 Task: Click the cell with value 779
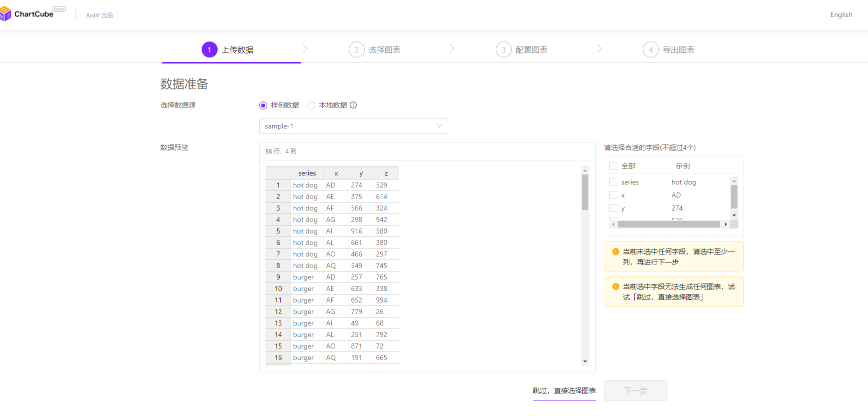tap(361, 311)
